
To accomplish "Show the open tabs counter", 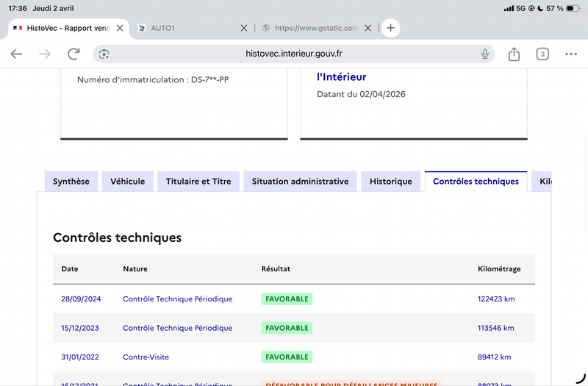I will (542, 54).
